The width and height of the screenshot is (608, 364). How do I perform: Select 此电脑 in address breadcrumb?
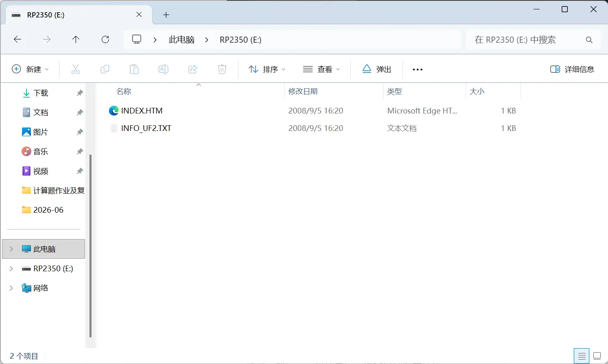pyautogui.click(x=181, y=40)
